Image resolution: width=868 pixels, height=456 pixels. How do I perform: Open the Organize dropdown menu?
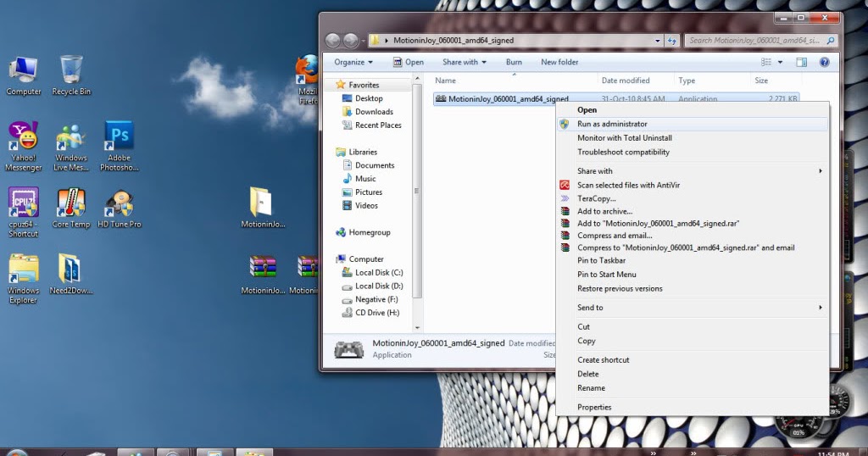coord(353,62)
